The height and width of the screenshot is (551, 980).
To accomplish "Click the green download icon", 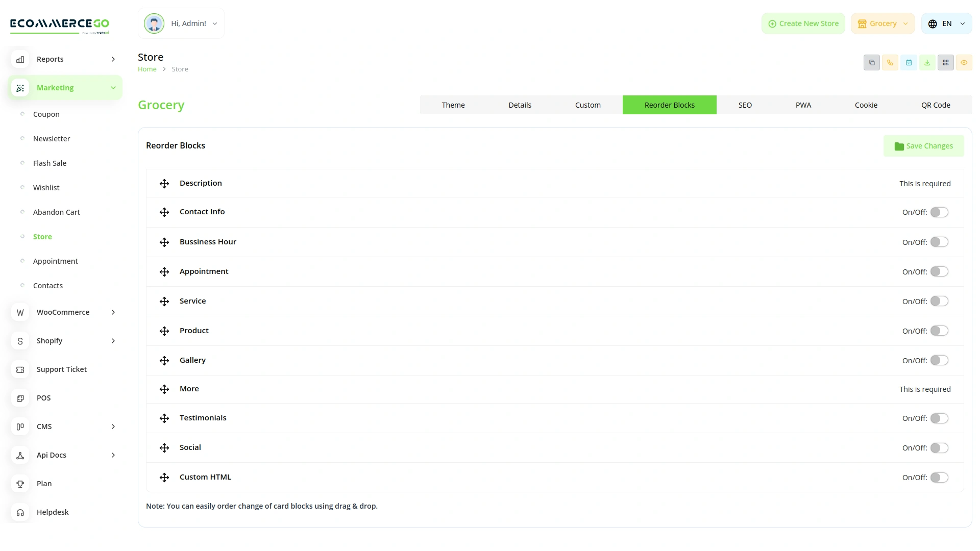I will click(927, 62).
